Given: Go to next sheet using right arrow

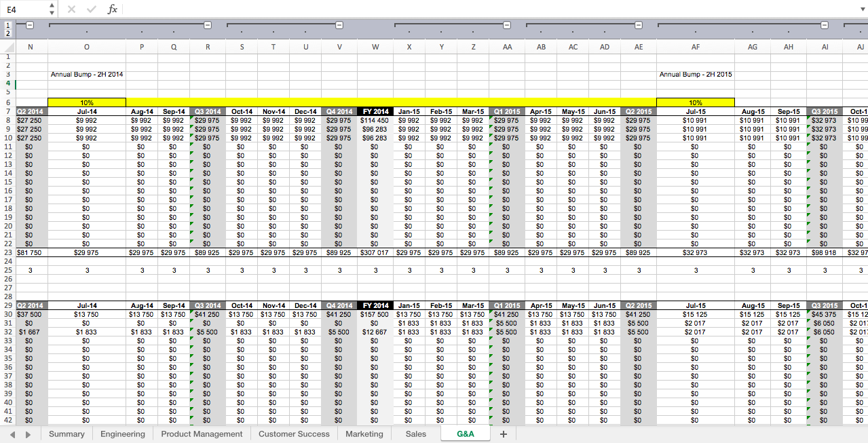Looking at the screenshot, I should coord(28,434).
